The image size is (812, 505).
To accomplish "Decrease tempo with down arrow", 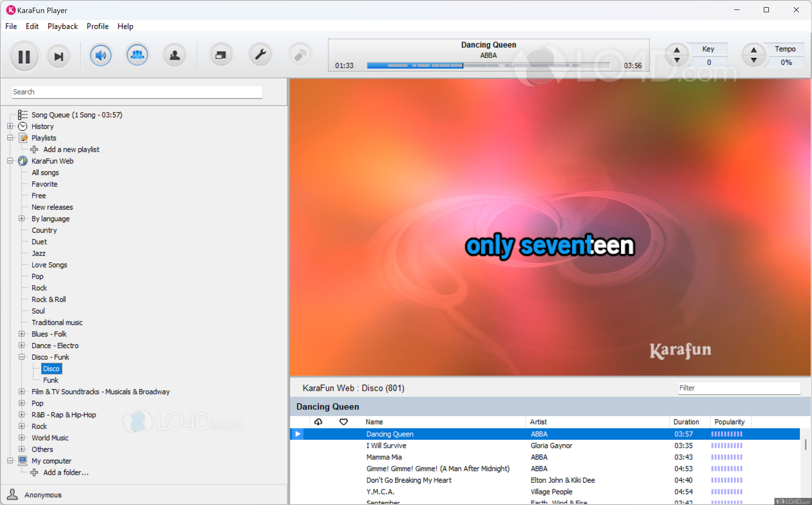I will pos(754,60).
